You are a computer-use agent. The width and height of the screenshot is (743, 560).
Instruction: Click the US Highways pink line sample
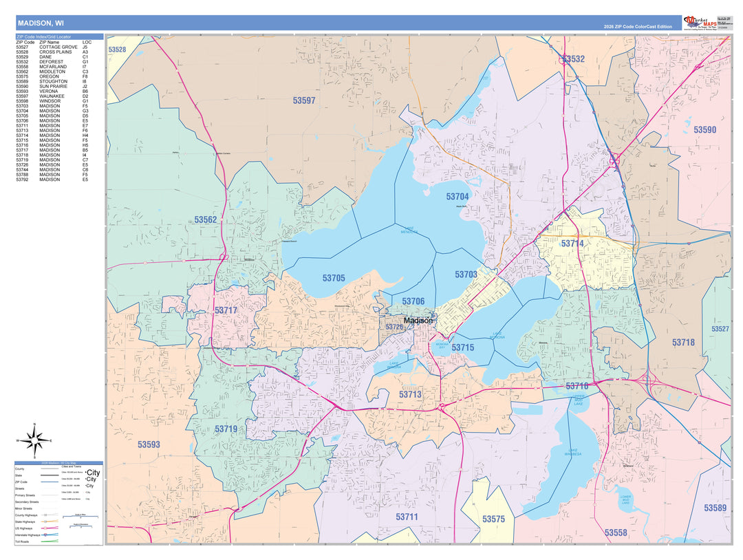click(50, 528)
